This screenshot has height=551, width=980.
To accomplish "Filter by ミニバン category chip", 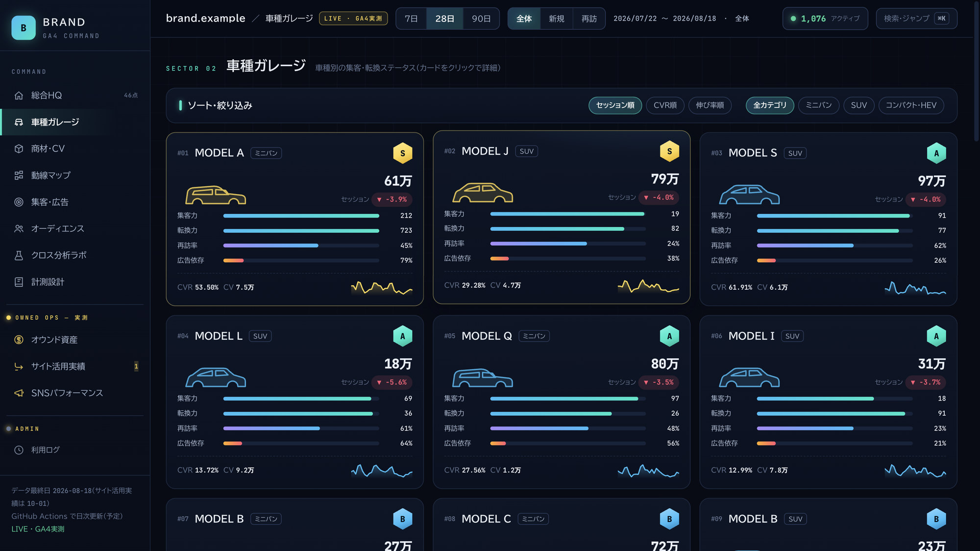I will pos(818,105).
